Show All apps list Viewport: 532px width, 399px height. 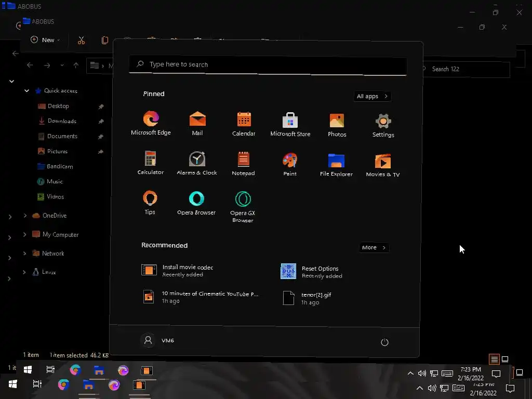tap(372, 96)
